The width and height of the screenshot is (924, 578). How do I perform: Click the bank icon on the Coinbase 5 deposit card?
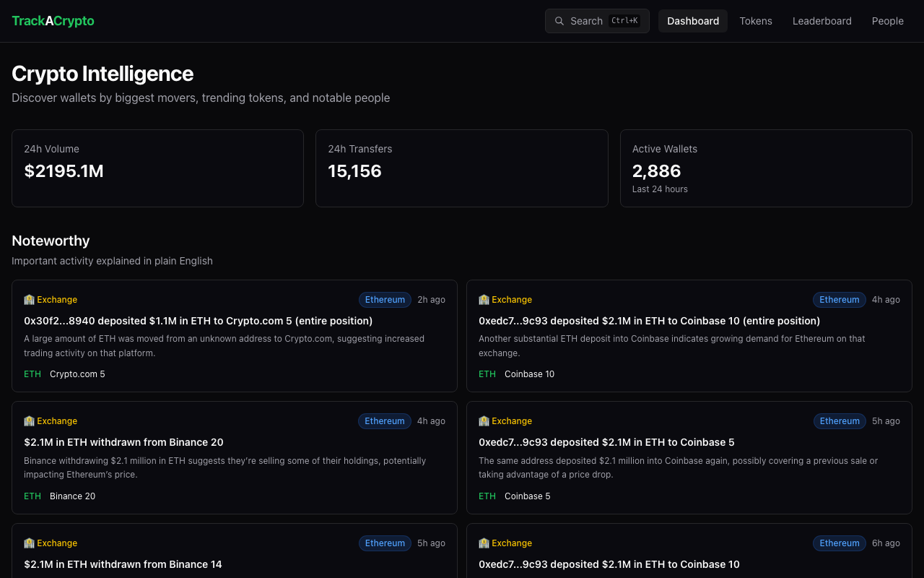(484, 421)
